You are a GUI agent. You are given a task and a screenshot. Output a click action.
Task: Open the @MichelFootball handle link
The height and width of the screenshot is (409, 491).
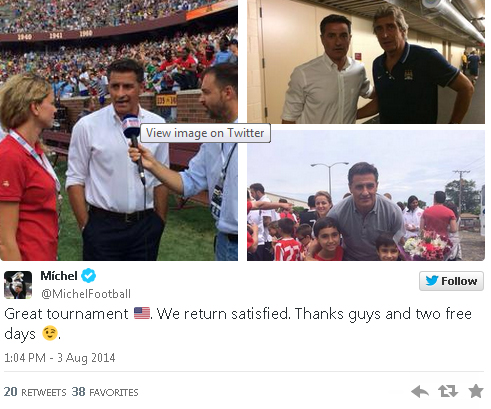[x=86, y=294]
